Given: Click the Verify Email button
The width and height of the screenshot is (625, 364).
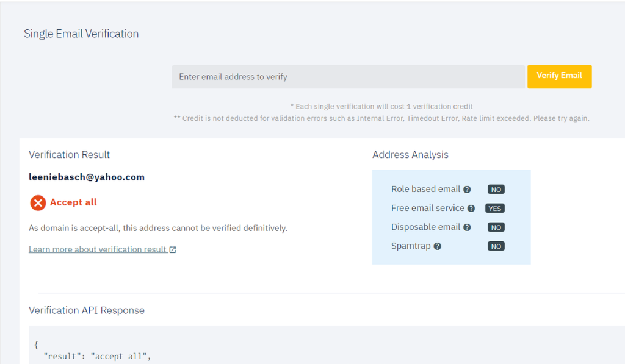Looking at the screenshot, I should point(559,76).
